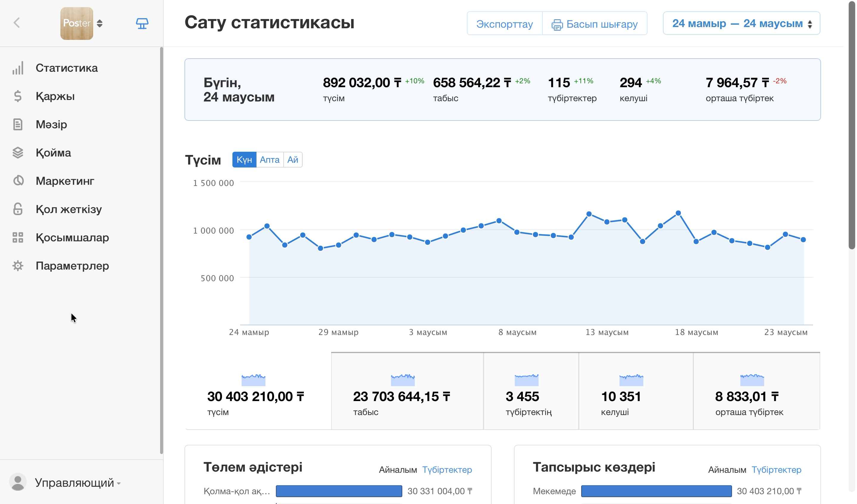Click today's 658 564,22 ₸ табыс value

472,83
